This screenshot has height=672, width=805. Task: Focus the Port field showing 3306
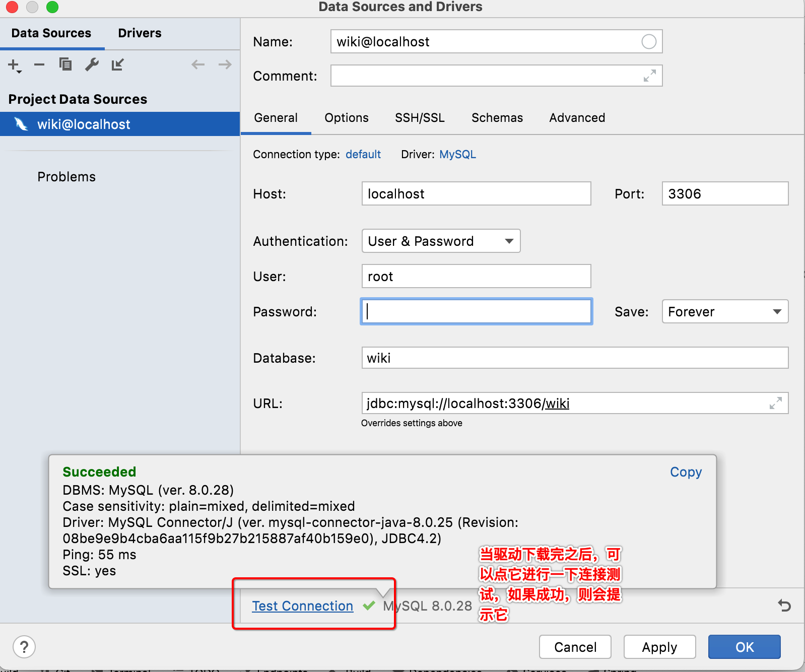(x=725, y=193)
